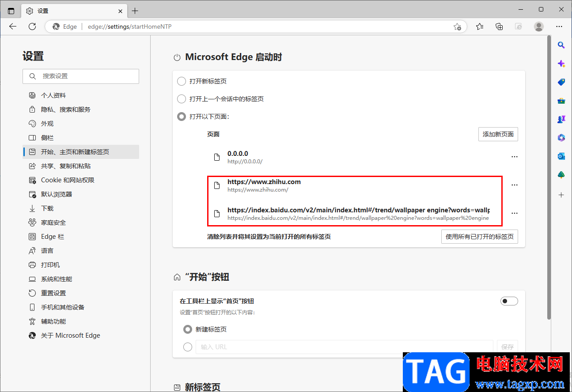
Task: Close the 设置 tab
Action: coord(120,11)
